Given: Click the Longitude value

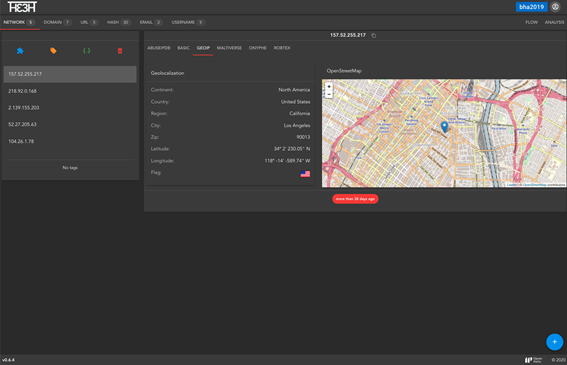Looking at the screenshot, I should tap(287, 161).
